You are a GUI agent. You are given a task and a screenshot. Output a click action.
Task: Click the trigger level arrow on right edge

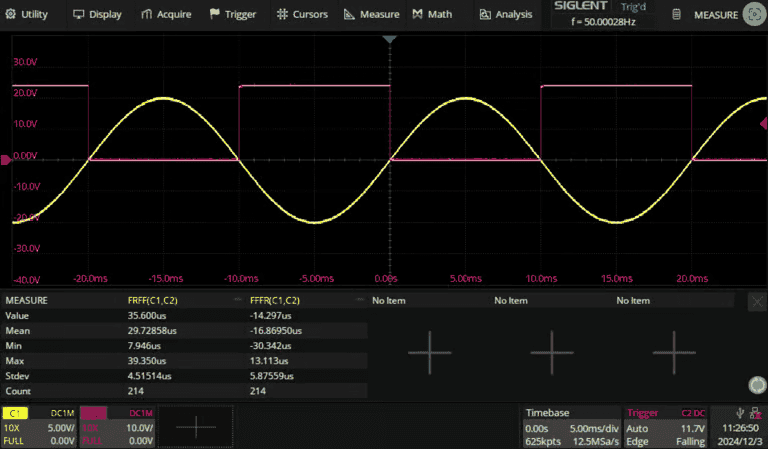[x=764, y=123]
